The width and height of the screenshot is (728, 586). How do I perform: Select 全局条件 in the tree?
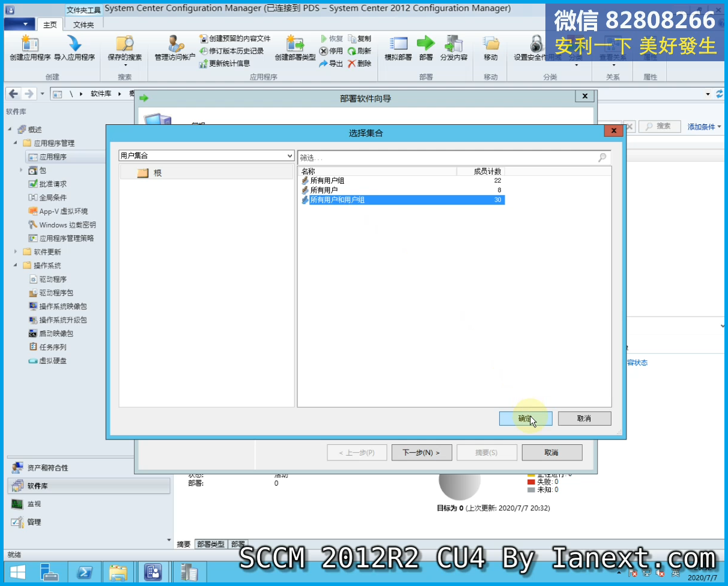pos(48,198)
